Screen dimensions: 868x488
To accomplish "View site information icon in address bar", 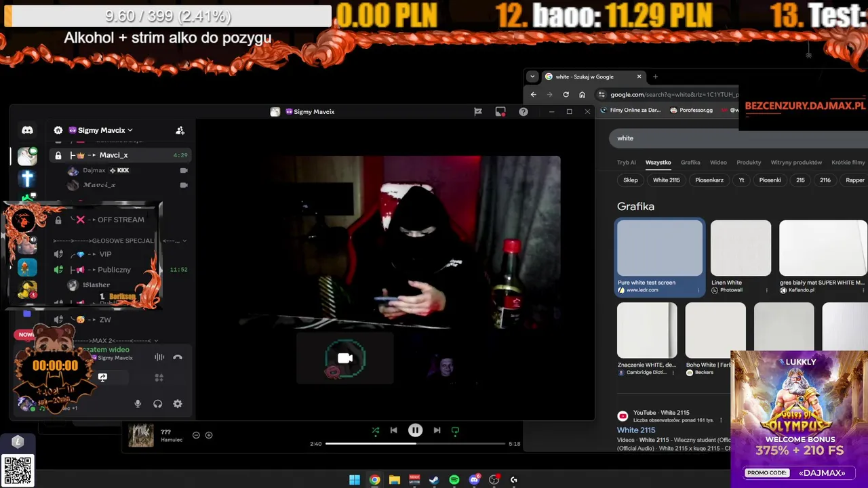I will [x=601, y=94].
